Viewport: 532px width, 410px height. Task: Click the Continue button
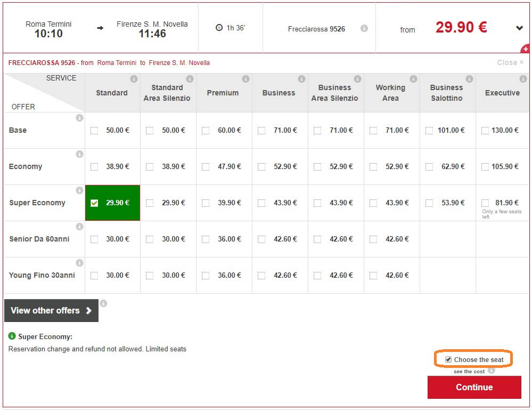point(474,387)
